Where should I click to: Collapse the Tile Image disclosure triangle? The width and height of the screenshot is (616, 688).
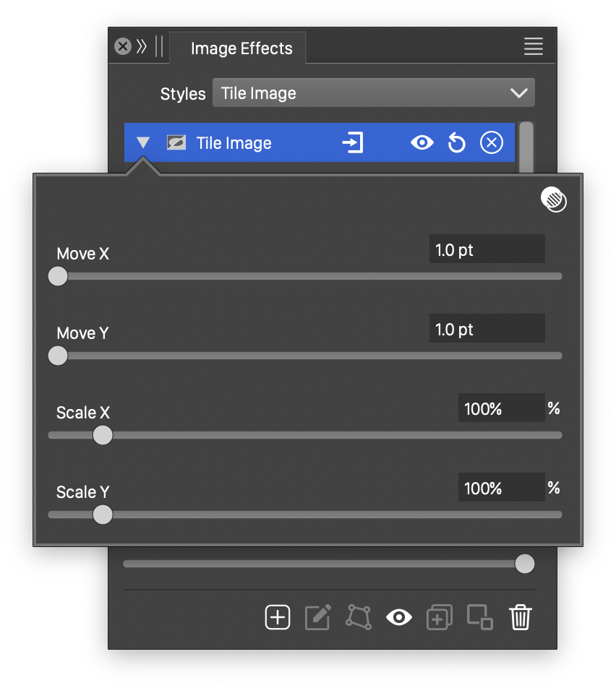(x=143, y=143)
